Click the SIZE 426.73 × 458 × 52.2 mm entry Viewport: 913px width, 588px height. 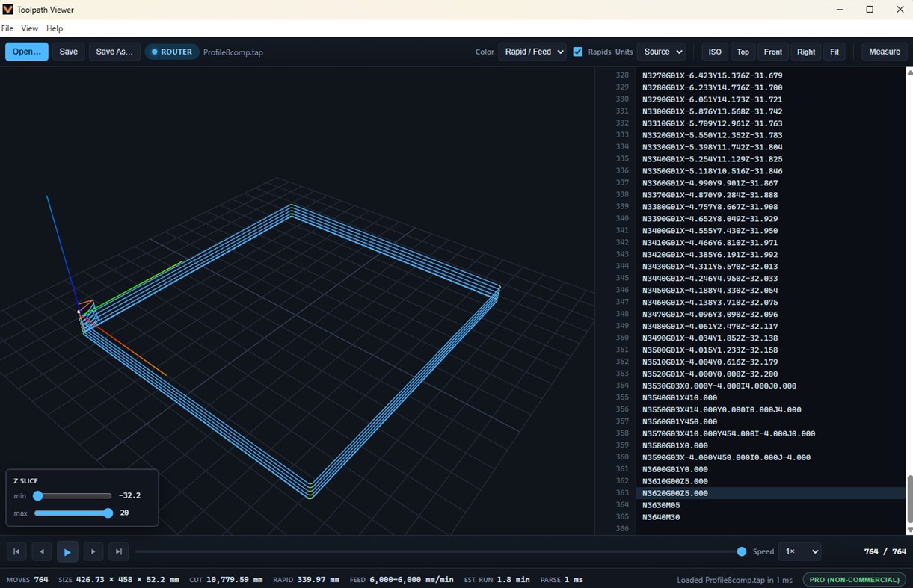(x=119, y=579)
